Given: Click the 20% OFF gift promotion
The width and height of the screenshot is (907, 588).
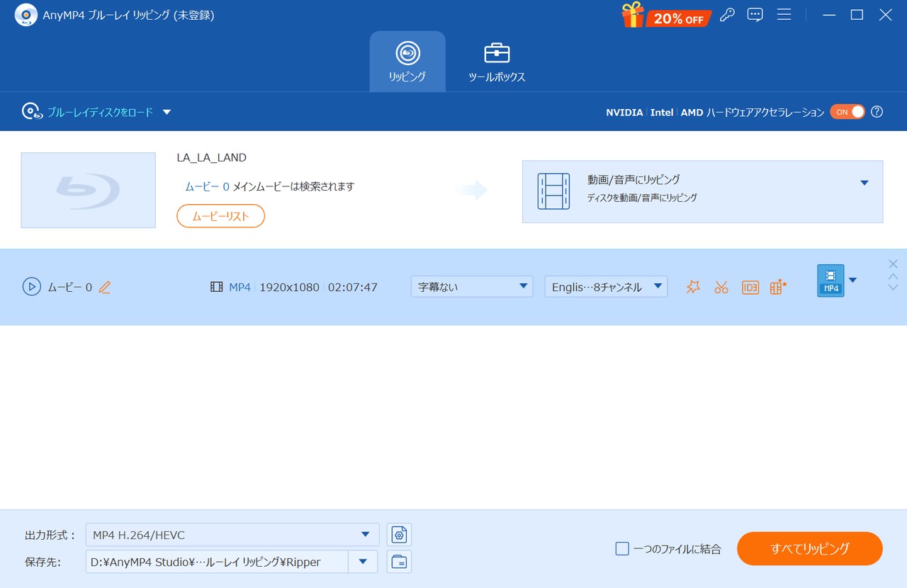Looking at the screenshot, I should [666, 15].
